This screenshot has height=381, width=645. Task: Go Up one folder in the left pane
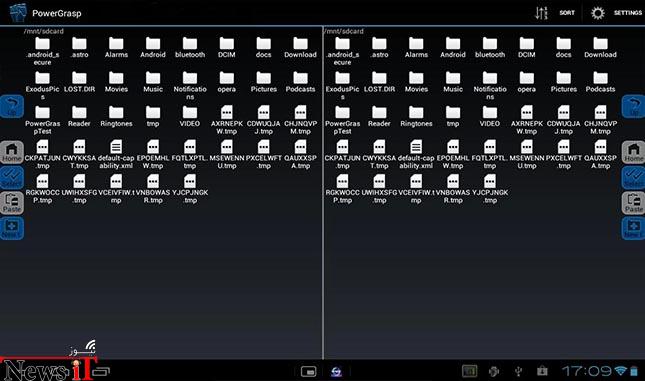[12, 107]
